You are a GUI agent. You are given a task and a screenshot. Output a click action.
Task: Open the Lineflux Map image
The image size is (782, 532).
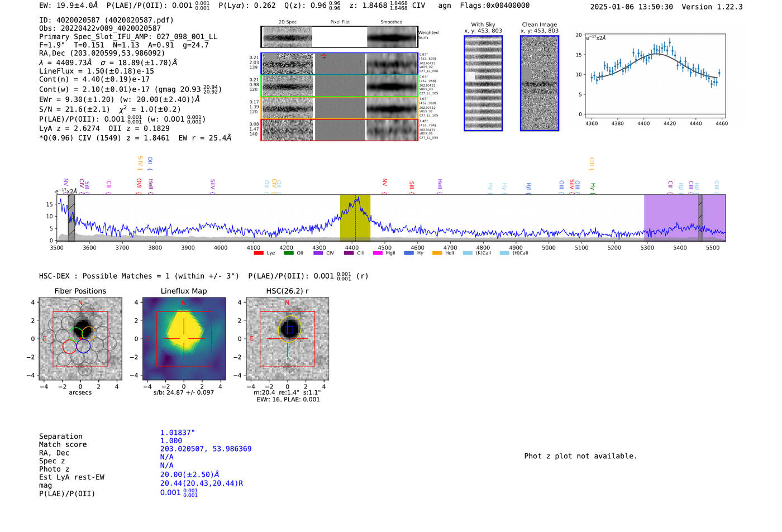184,339
